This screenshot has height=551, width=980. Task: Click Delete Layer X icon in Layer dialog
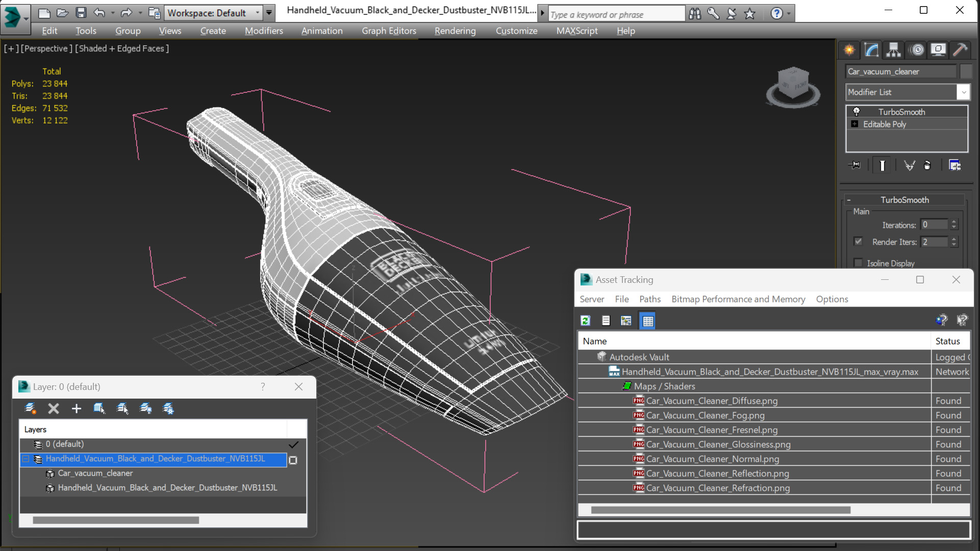(x=54, y=408)
